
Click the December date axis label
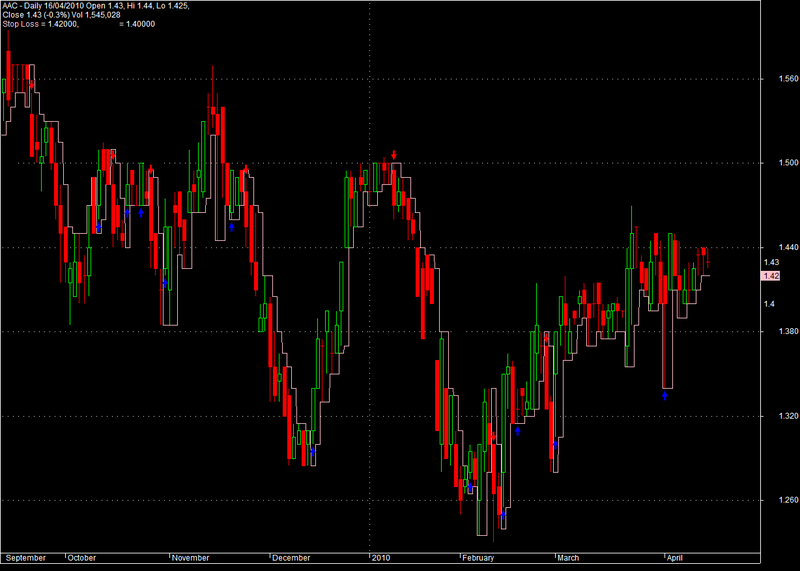291,558
